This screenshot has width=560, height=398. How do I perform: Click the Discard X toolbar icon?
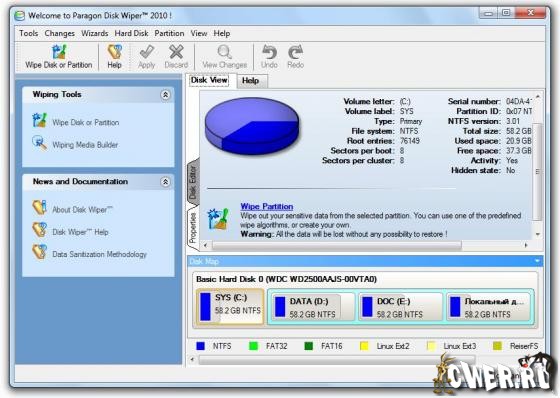(x=176, y=52)
